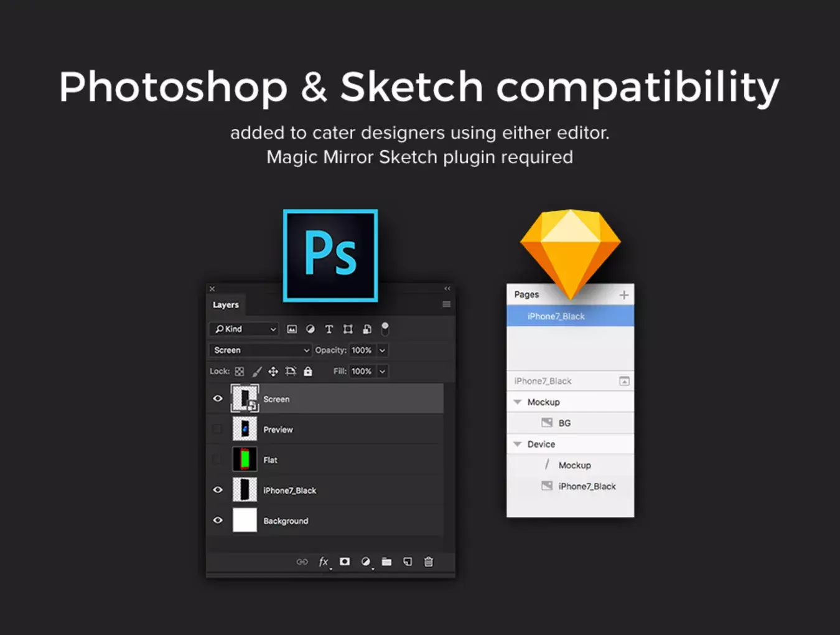Image resolution: width=840 pixels, height=635 pixels.
Task: Lock image pixels brush icon
Action: pyautogui.click(x=256, y=372)
